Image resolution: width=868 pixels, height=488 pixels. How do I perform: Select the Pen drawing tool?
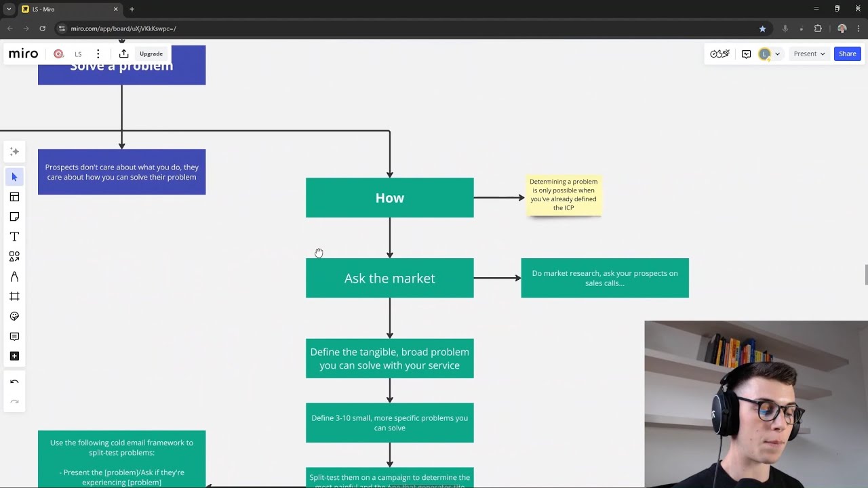pyautogui.click(x=14, y=277)
